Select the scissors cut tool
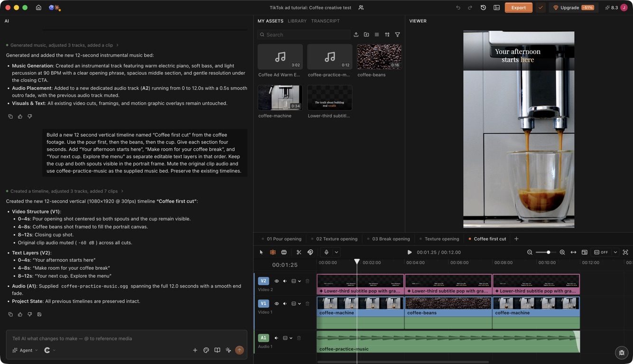The image size is (633, 364). pyautogui.click(x=299, y=252)
